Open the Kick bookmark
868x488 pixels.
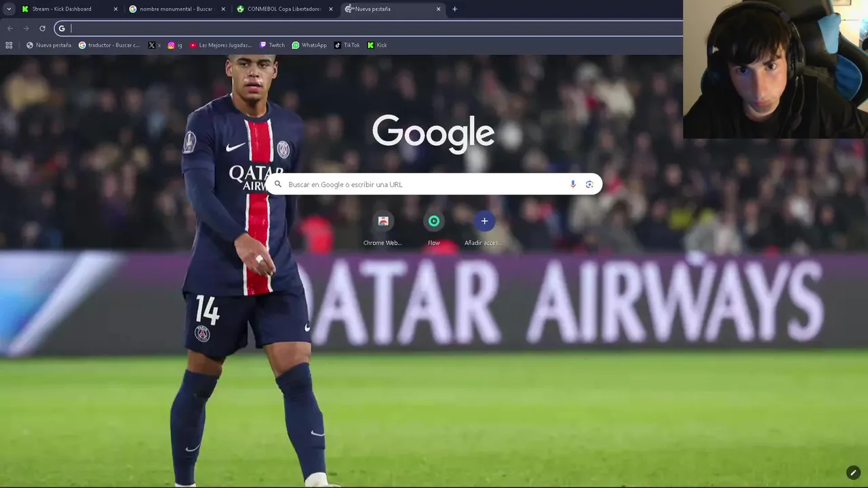377,45
